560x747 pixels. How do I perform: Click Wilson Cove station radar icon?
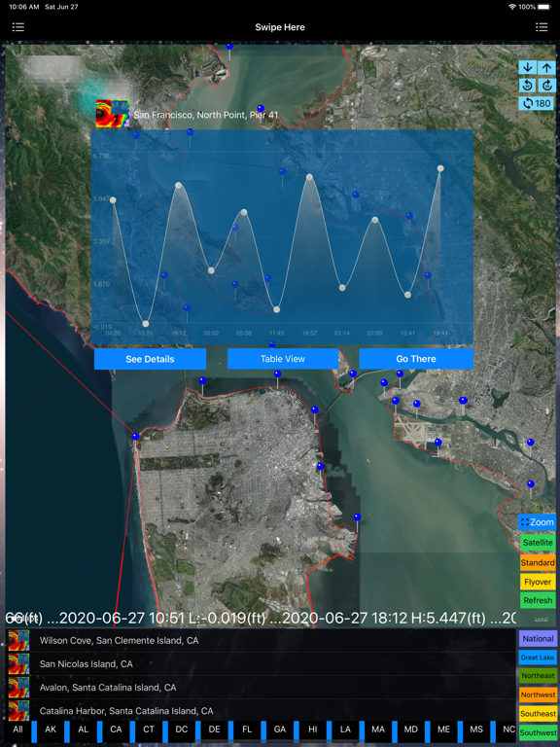tap(18, 640)
